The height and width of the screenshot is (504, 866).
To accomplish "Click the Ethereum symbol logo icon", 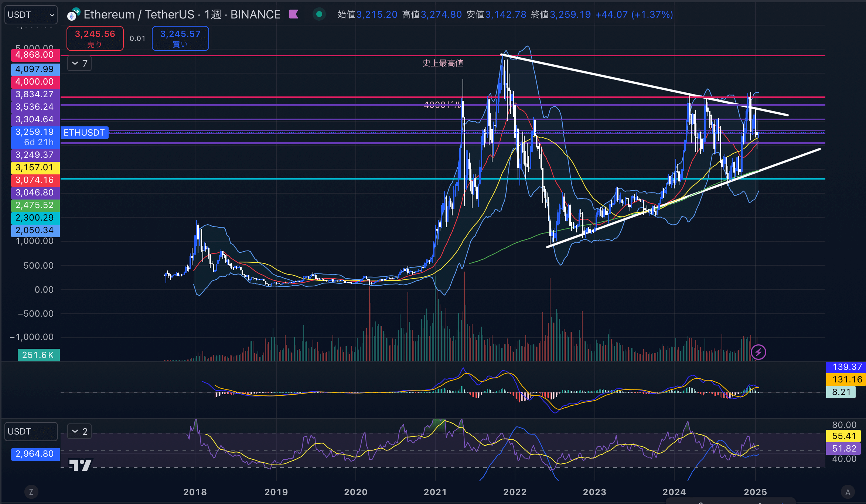I will pos(73,15).
